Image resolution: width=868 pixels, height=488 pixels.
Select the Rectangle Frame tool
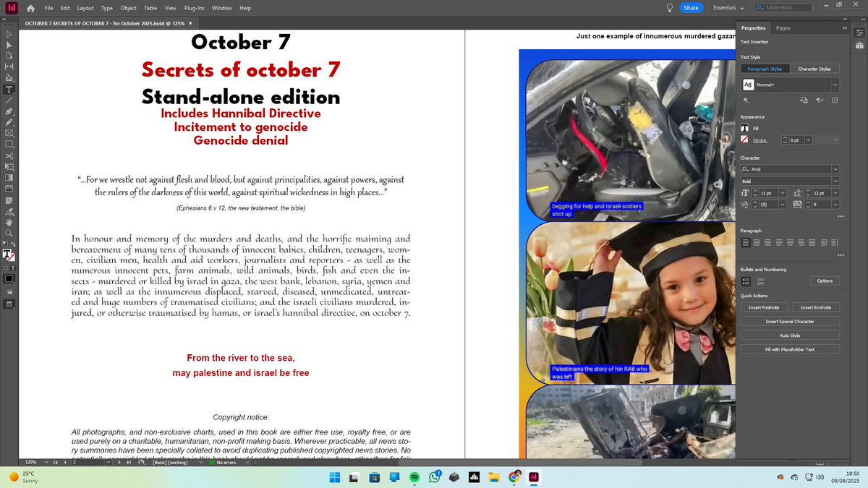[9, 133]
